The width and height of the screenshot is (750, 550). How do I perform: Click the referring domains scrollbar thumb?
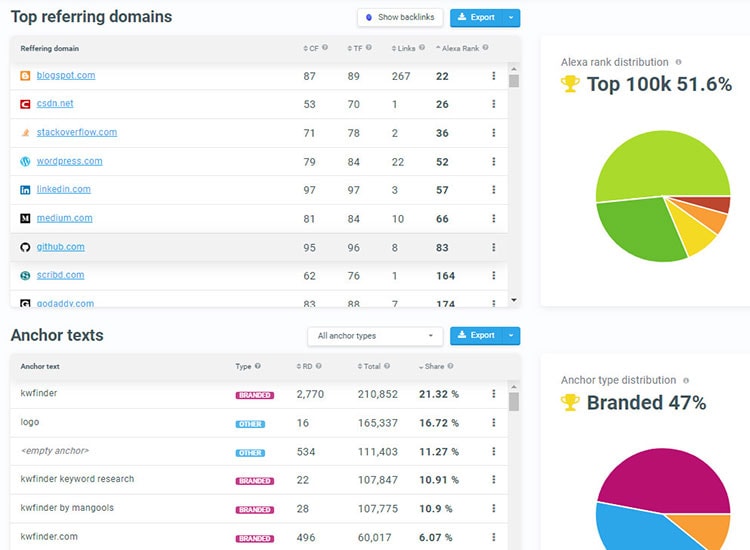pos(514,81)
